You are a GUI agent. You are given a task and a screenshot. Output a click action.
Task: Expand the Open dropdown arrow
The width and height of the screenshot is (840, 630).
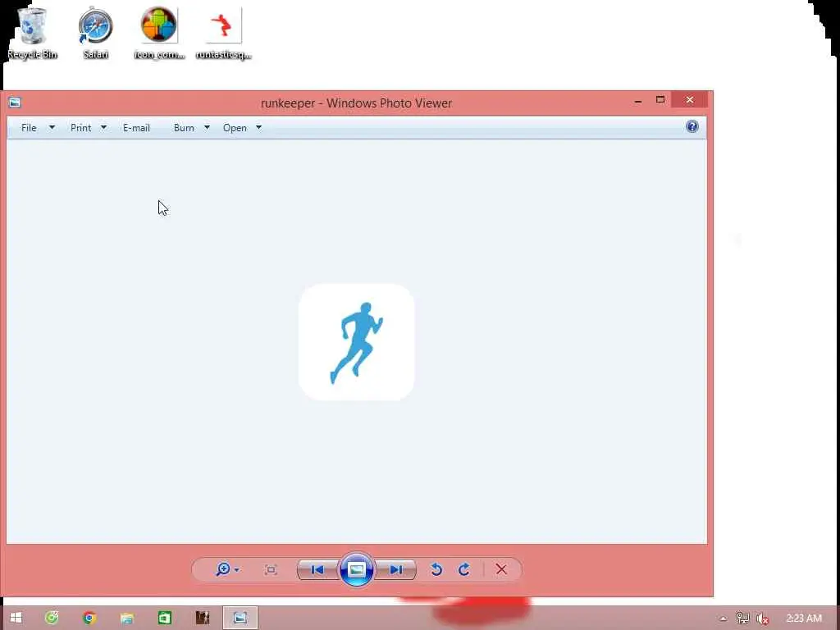(258, 127)
